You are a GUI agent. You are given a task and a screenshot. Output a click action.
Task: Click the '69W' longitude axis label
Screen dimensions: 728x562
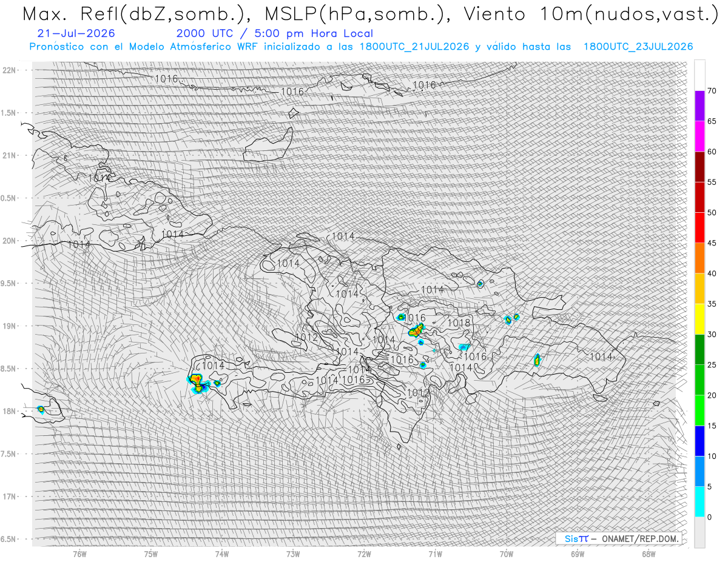[578, 554]
